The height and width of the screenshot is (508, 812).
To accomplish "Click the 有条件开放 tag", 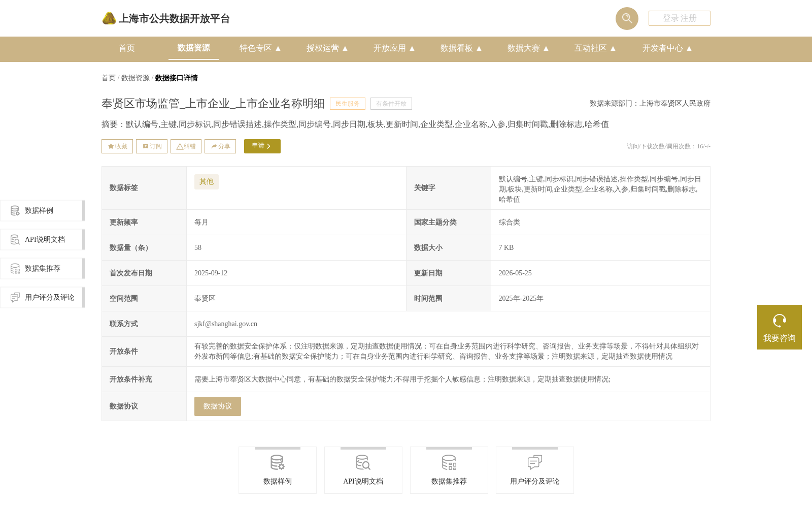I will point(391,104).
